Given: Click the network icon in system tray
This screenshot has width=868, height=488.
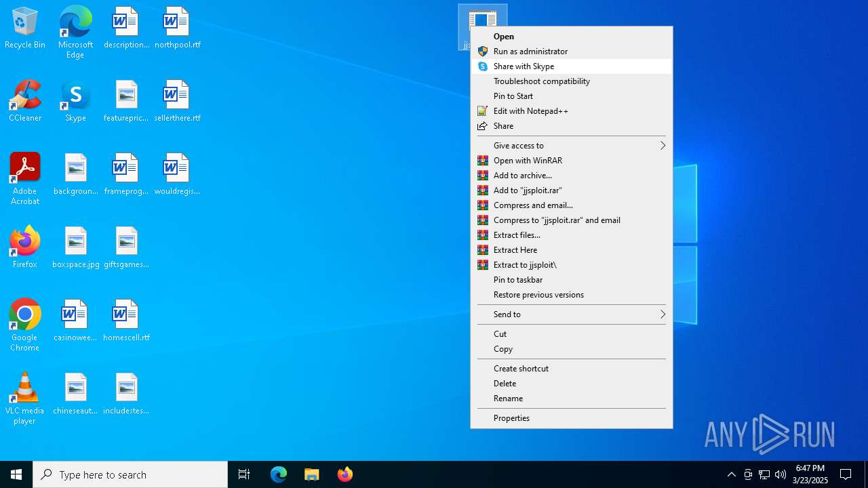Looking at the screenshot, I should point(764,474).
